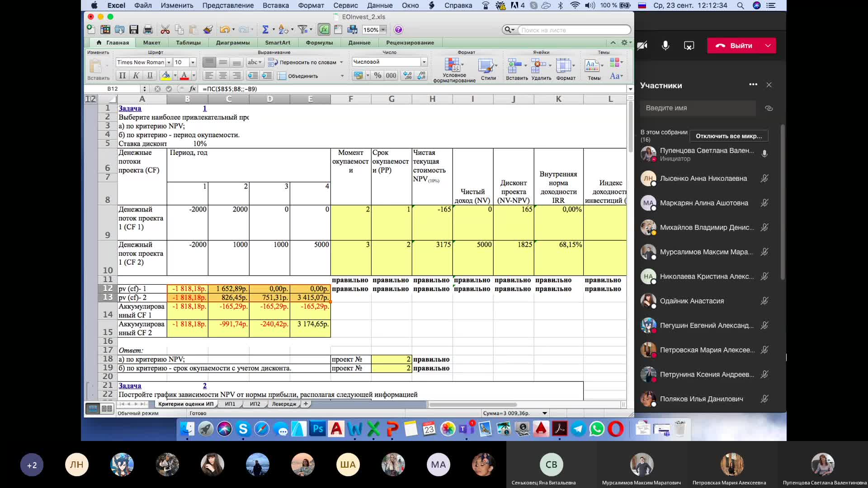Decrease the indent of cell contents

tap(253, 76)
